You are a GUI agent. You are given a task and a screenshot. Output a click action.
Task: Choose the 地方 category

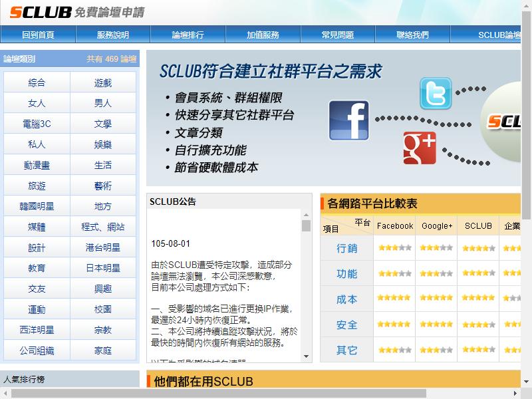(103, 206)
